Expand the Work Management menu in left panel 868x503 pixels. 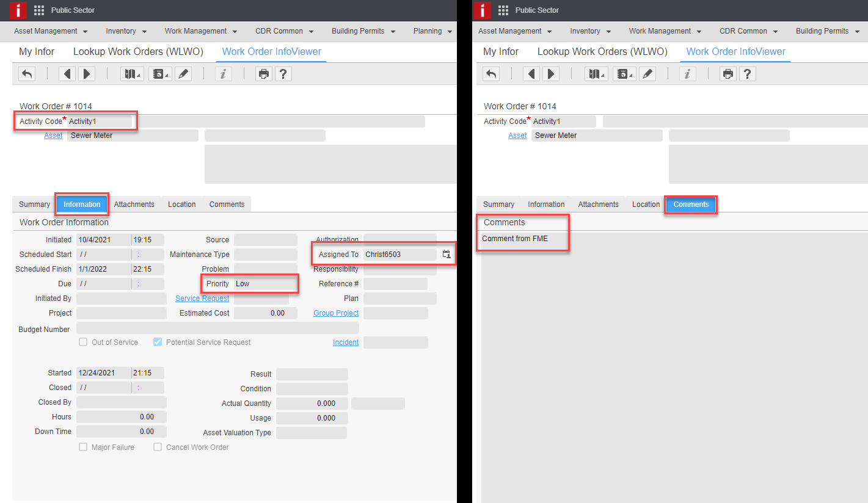click(200, 31)
